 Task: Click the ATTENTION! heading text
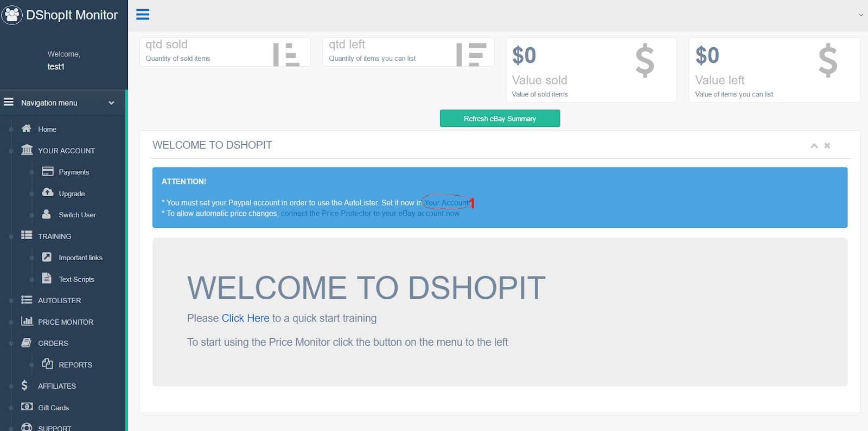[x=184, y=182]
